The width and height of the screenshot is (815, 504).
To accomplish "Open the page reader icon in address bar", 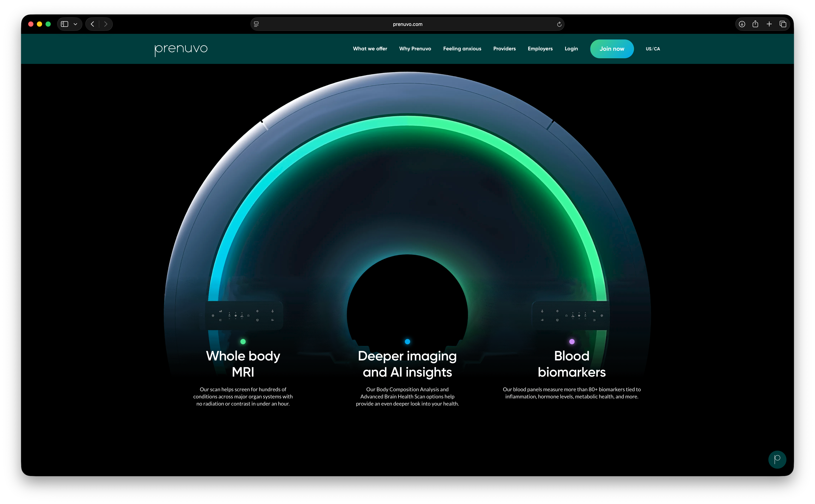I will click(x=256, y=24).
